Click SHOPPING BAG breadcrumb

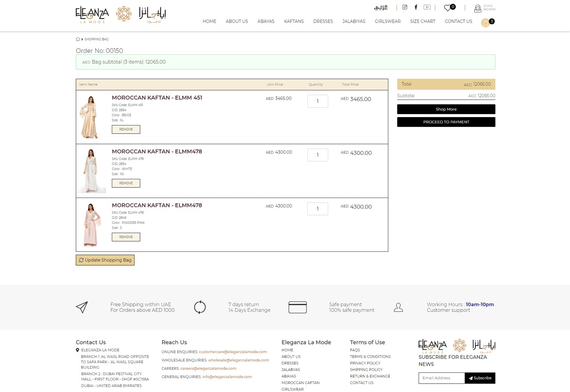click(x=96, y=39)
